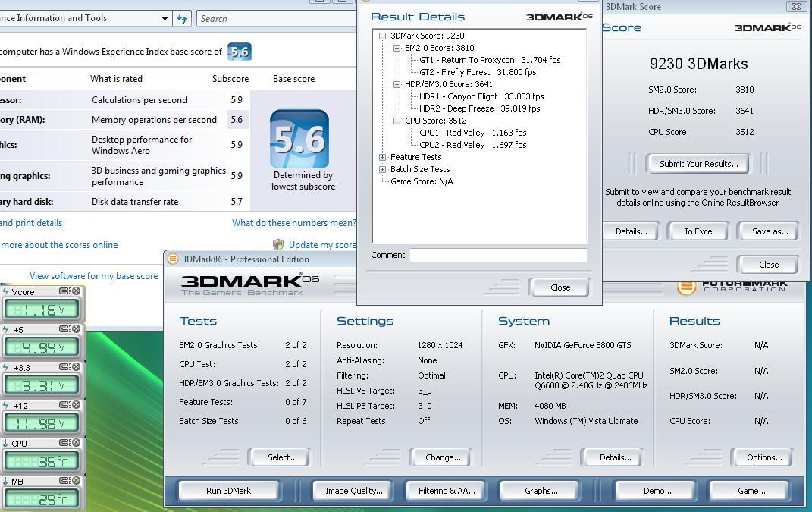Open the Graphs dialog
The width and height of the screenshot is (812, 512).
(541, 490)
